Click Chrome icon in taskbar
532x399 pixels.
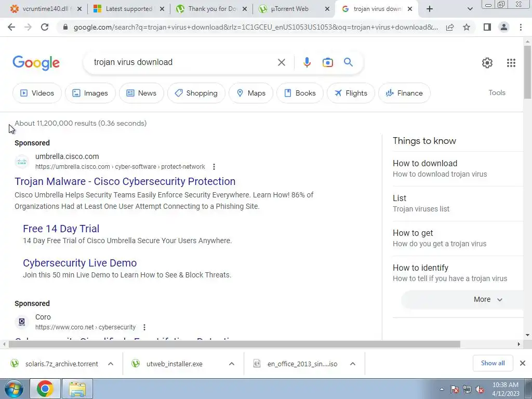coord(45,389)
